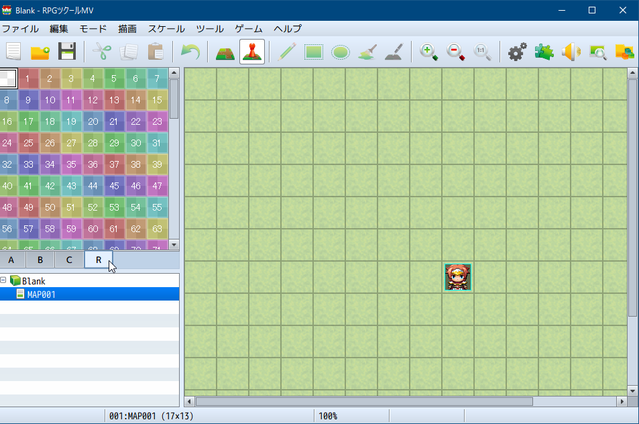Image resolution: width=639 pixels, height=424 pixels.
Task: Pick region ID 53 swatch
Action: click(x=114, y=208)
